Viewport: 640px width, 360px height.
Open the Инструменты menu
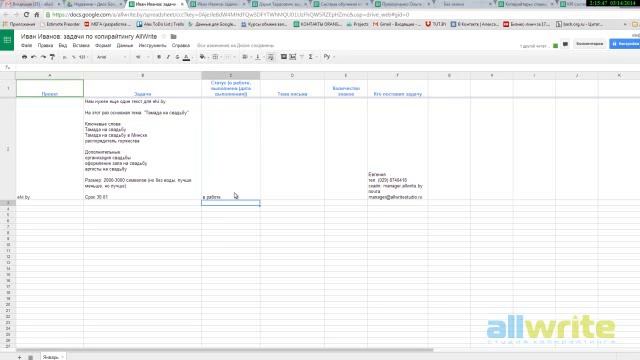tap(152, 46)
